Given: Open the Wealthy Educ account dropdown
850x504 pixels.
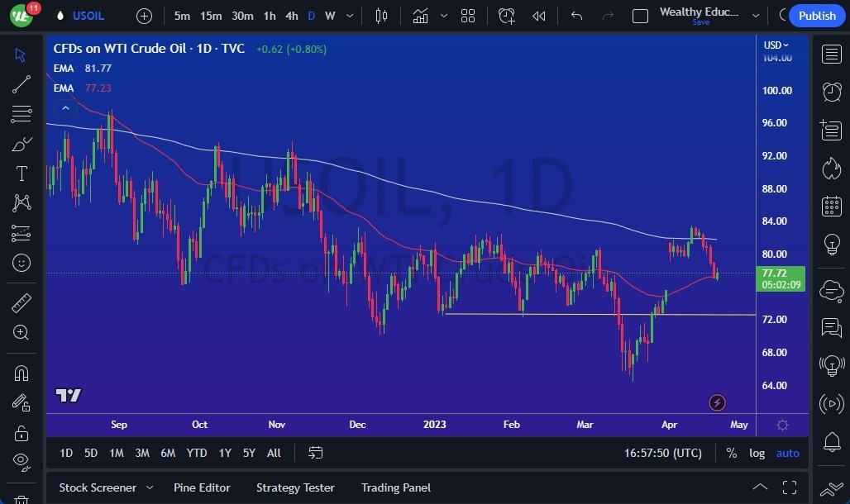Looking at the screenshot, I should point(755,15).
